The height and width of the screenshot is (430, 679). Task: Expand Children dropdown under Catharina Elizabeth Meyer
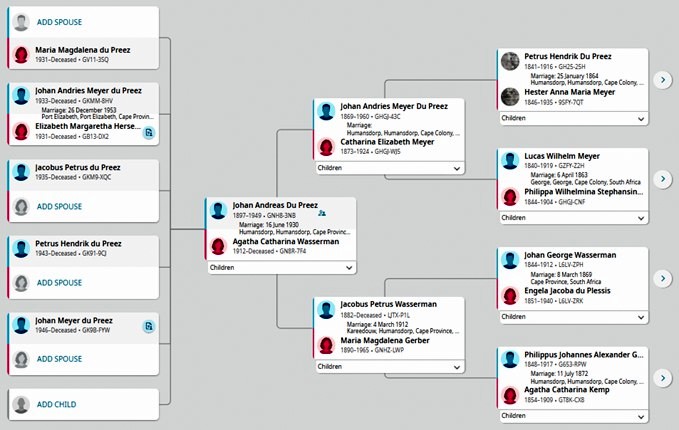389,168
